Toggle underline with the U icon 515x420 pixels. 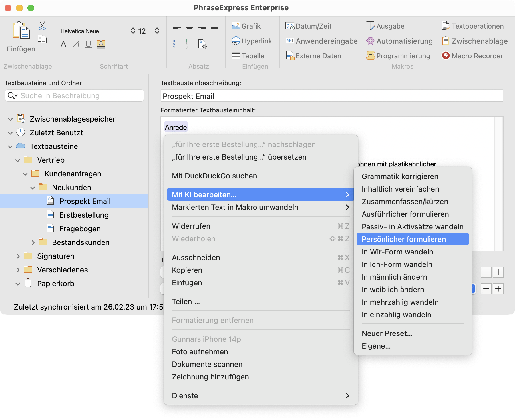(88, 44)
